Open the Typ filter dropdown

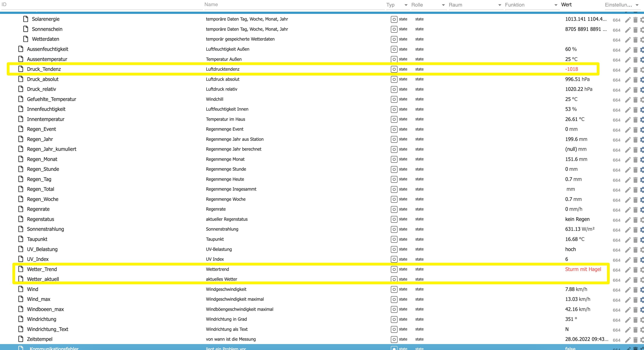click(398, 5)
